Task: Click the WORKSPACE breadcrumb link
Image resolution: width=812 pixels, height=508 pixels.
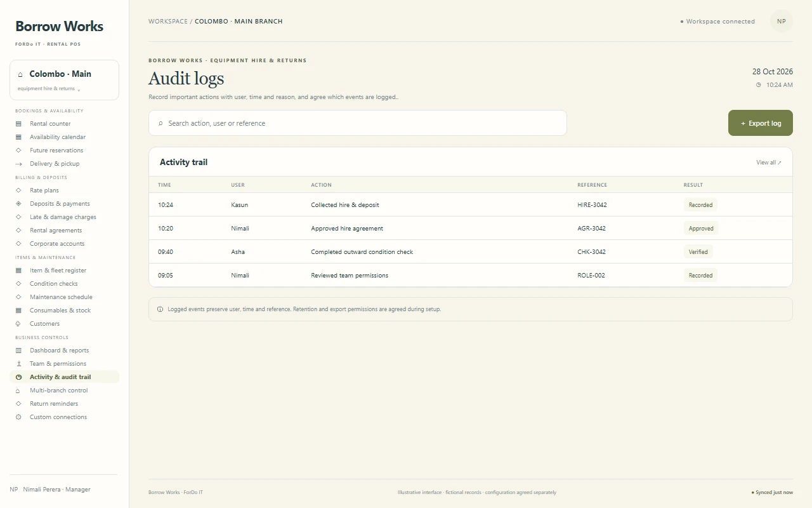Action: pyautogui.click(x=168, y=22)
